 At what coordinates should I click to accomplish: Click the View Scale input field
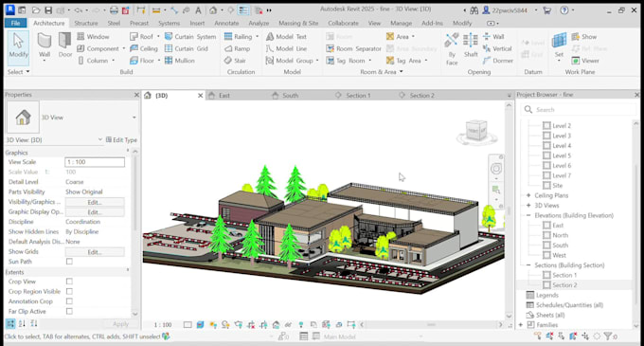95,162
